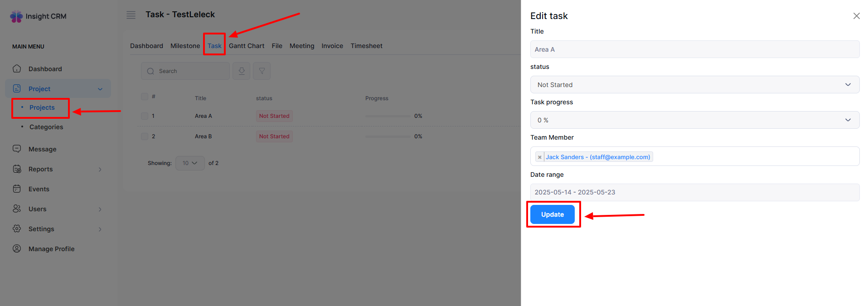The height and width of the screenshot is (306, 868).
Task: Click the Update button
Action: (552, 214)
